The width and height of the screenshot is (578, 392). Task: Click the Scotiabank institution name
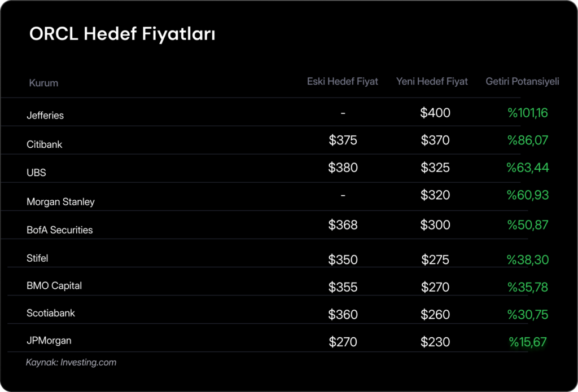coord(51,313)
